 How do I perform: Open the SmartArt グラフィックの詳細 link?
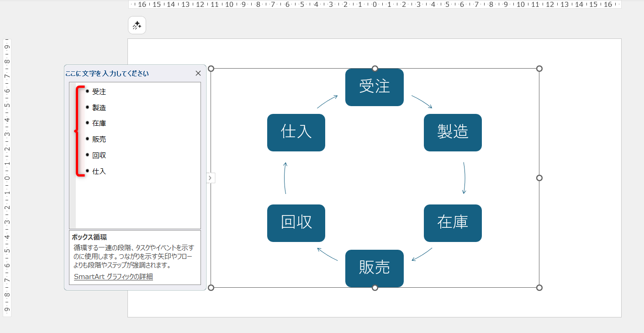click(x=114, y=276)
